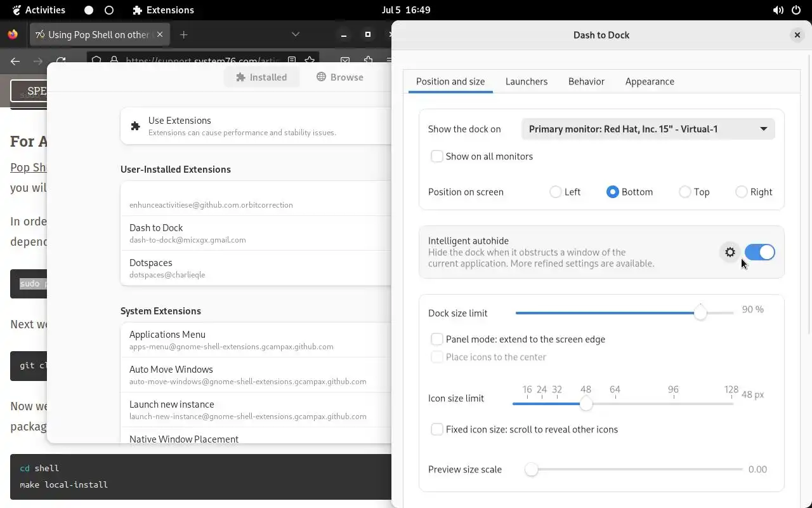Toggle reader view icon in Firefox address bar
Screen dimensions: 812x508
pyautogui.click(x=292, y=60)
